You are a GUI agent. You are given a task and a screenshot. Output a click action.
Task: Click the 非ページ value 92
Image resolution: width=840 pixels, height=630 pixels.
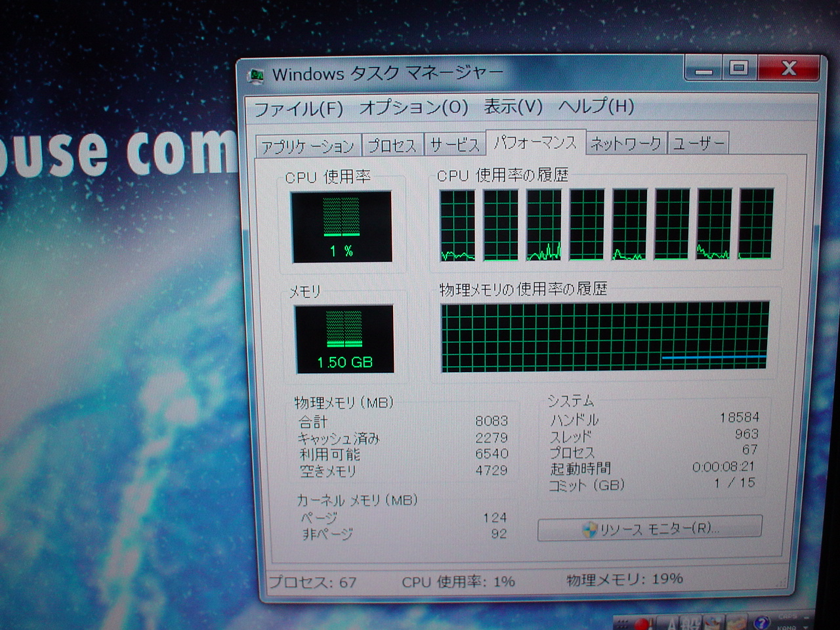pyautogui.click(x=499, y=534)
